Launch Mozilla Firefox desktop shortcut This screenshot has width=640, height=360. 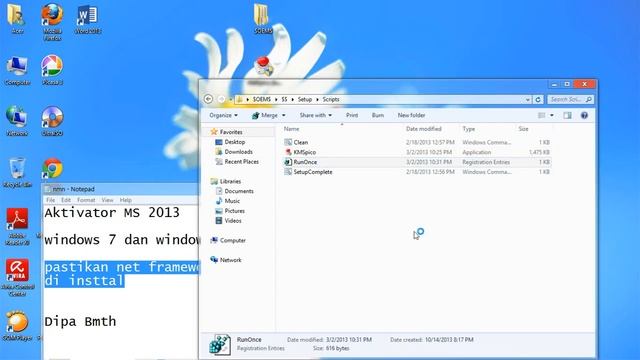(x=52, y=21)
